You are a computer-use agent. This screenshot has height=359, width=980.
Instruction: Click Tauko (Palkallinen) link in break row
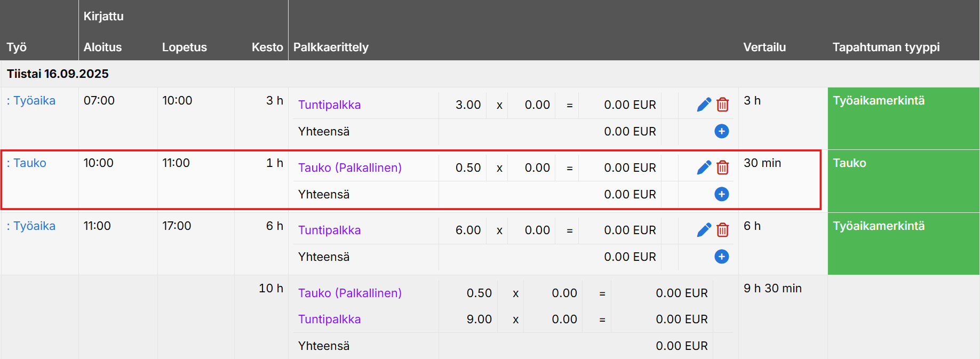point(349,168)
